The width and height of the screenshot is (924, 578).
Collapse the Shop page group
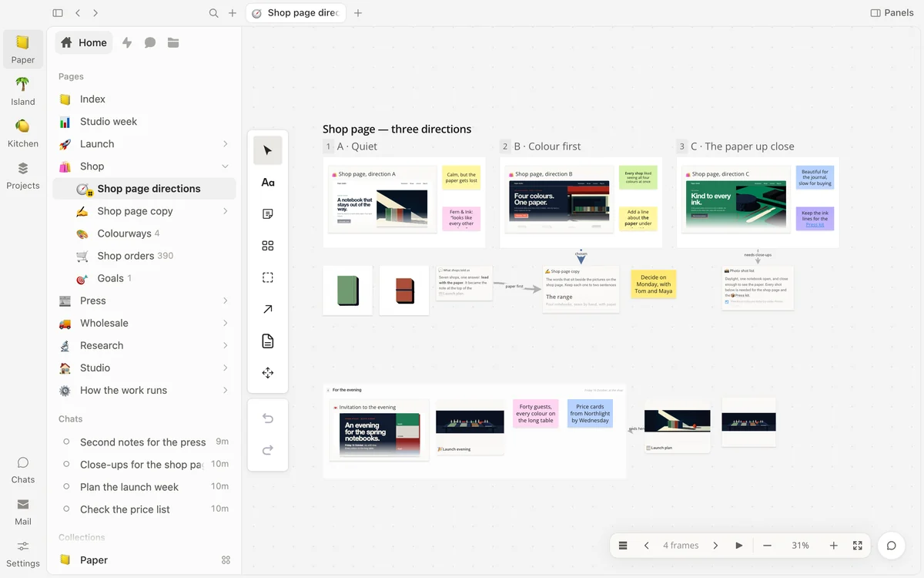(225, 166)
